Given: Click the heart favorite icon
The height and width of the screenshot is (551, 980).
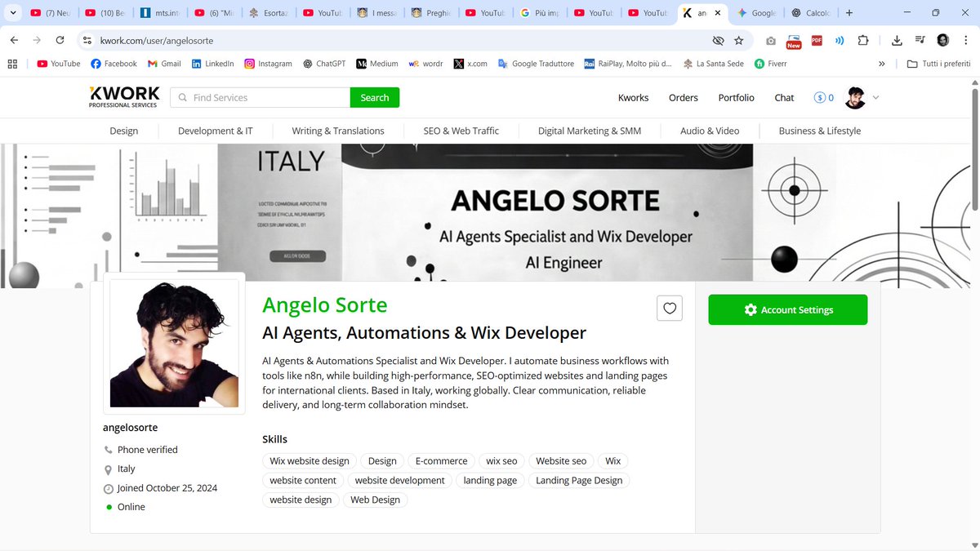Looking at the screenshot, I should click(x=670, y=309).
